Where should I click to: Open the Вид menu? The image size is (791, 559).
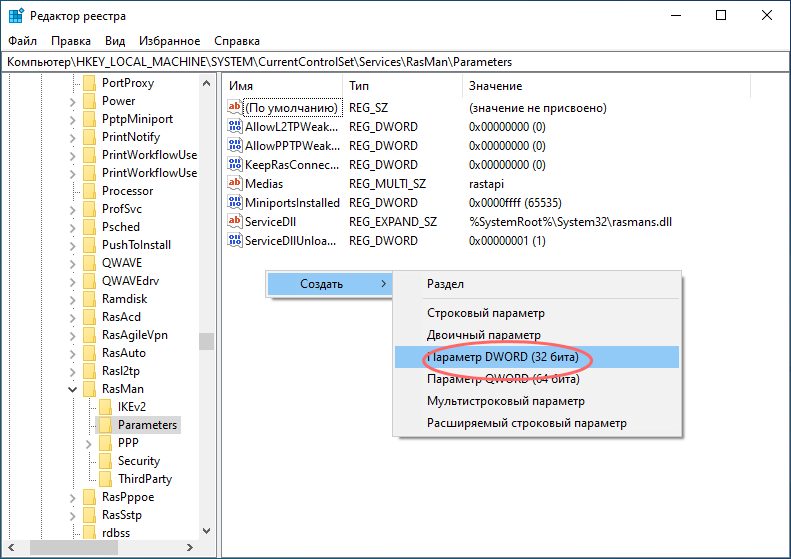[x=115, y=41]
